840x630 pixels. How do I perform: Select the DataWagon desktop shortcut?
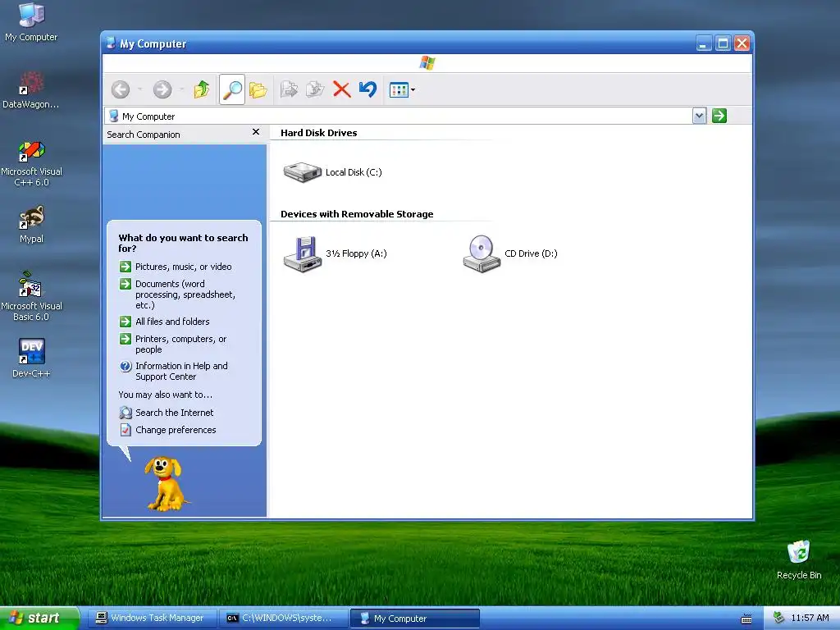[x=31, y=90]
